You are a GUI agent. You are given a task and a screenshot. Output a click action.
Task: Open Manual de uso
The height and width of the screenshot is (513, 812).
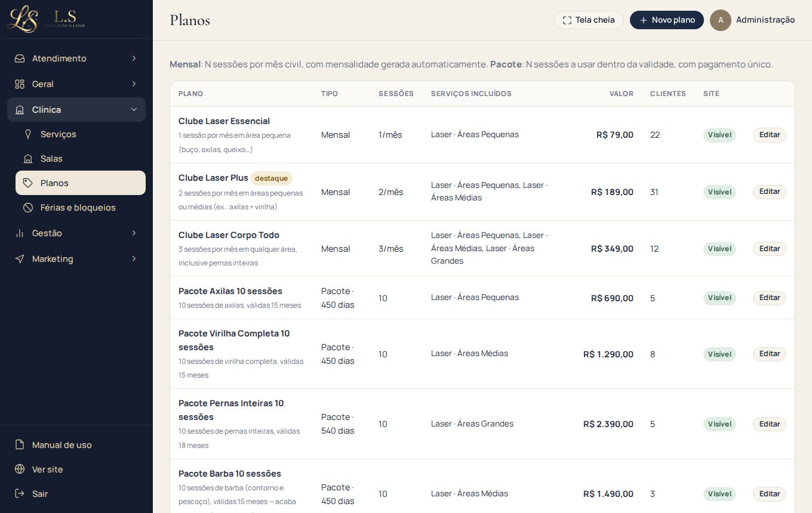(x=76, y=445)
